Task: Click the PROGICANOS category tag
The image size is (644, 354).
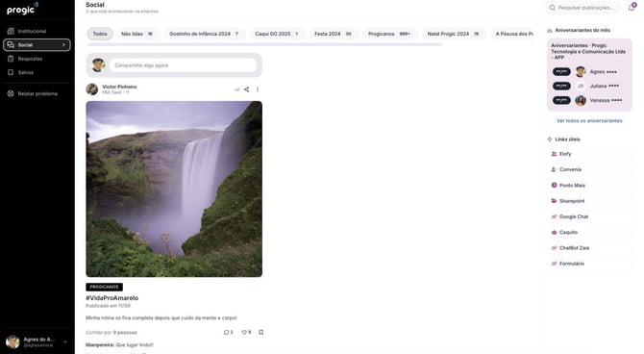Action: (x=104, y=287)
